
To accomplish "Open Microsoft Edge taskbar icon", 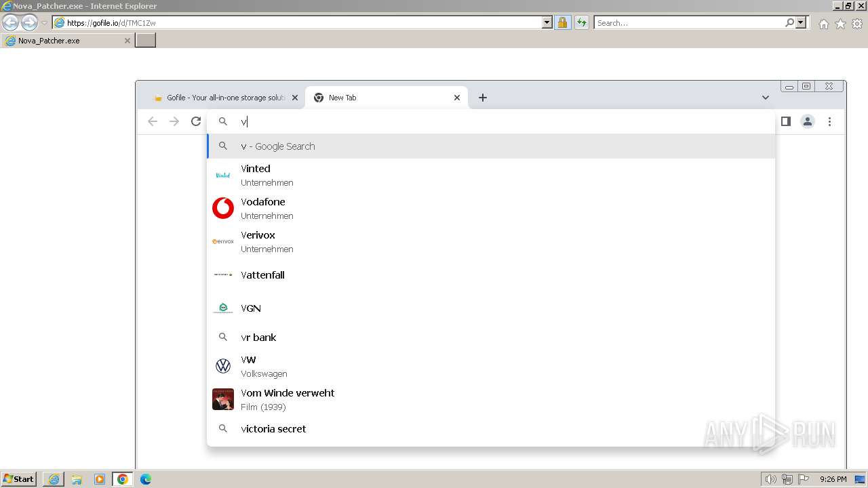I will point(146,479).
